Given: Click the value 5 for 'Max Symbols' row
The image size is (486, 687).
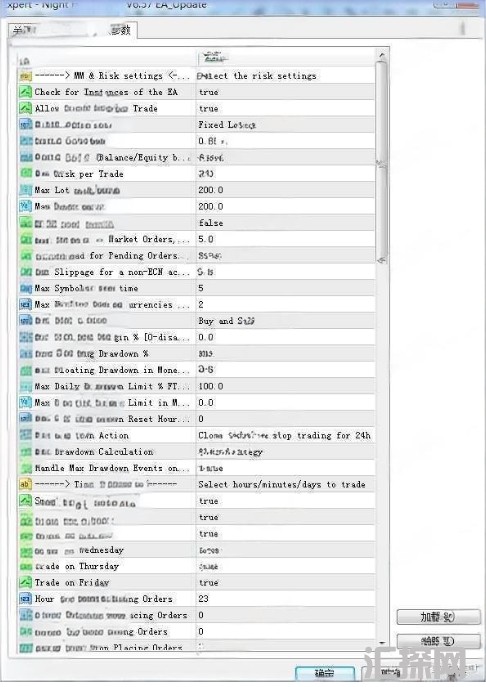Looking at the screenshot, I should click(201, 288).
